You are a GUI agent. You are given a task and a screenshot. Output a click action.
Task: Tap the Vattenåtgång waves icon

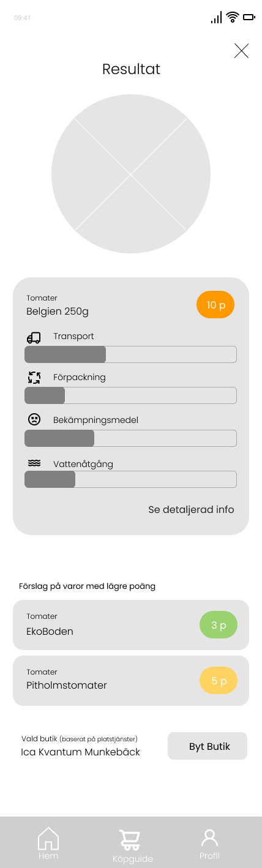tap(34, 463)
